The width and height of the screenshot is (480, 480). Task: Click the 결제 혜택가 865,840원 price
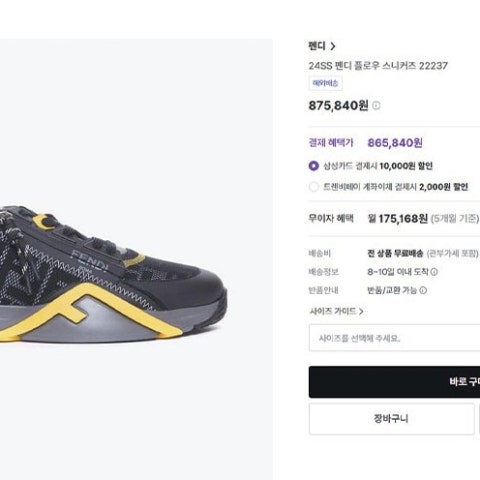[395, 143]
